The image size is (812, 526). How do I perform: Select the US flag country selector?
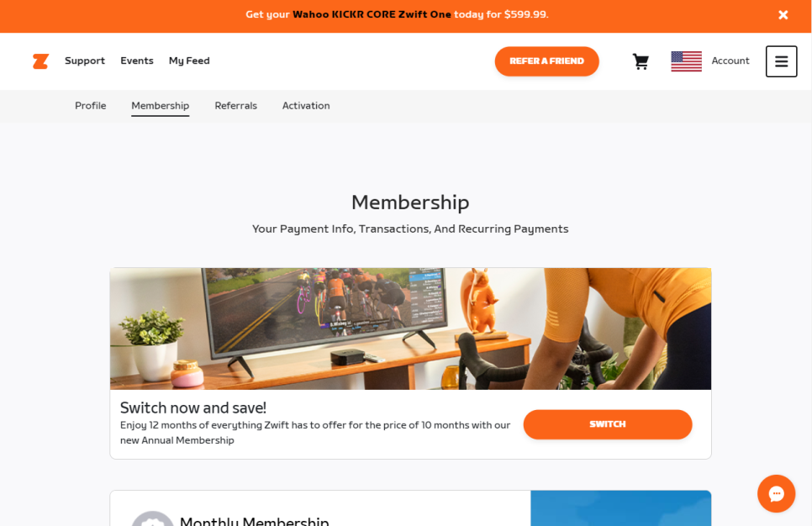[x=686, y=61]
